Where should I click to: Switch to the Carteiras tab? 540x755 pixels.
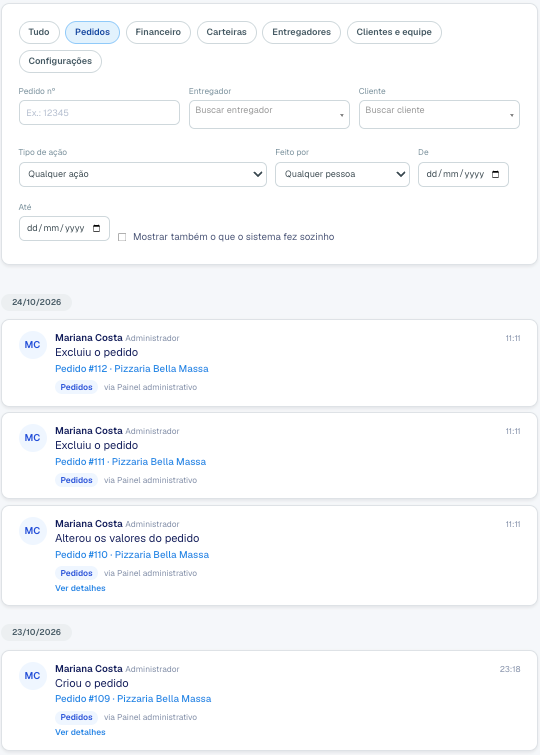pos(226,32)
